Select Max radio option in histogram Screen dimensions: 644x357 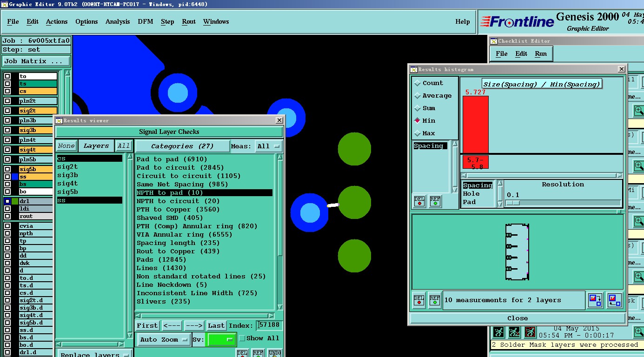tap(417, 133)
